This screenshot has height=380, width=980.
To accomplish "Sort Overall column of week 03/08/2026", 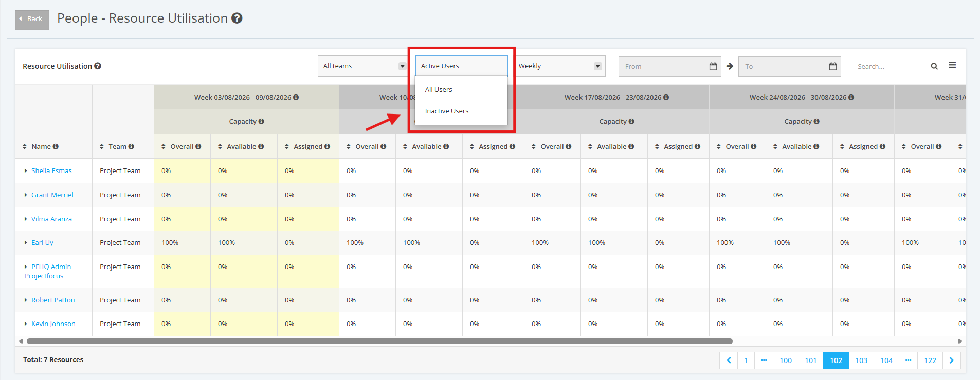I will pyautogui.click(x=164, y=147).
